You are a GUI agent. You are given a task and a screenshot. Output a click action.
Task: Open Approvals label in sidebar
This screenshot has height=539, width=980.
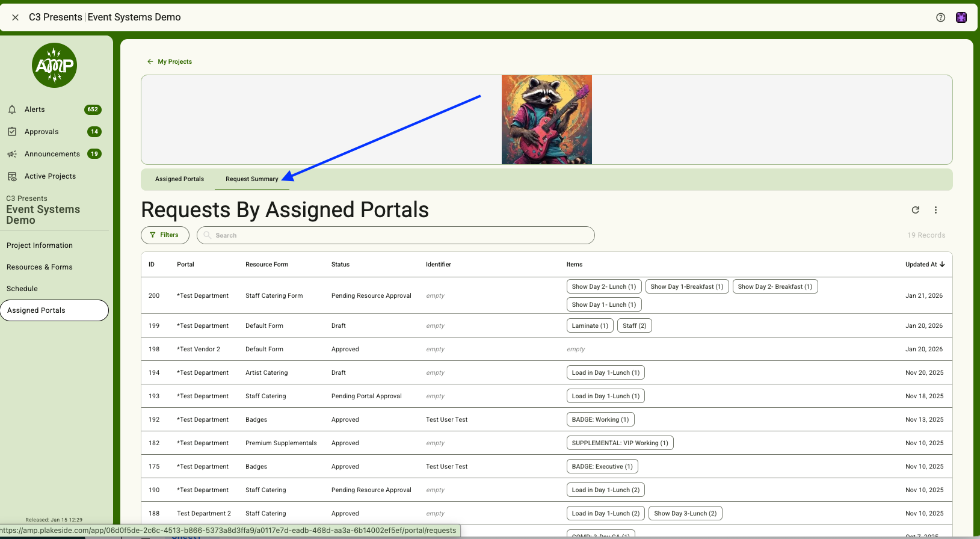click(x=42, y=132)
